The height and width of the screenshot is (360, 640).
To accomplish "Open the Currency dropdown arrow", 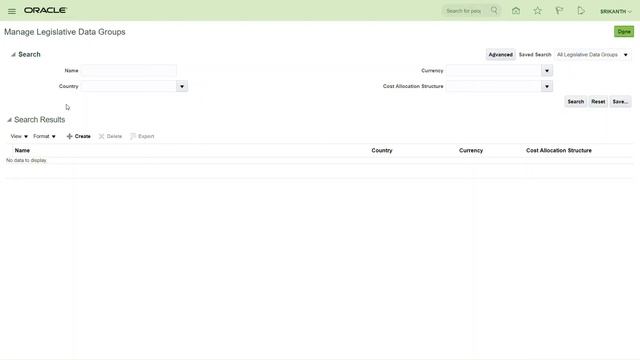I will tap(547, 71).
